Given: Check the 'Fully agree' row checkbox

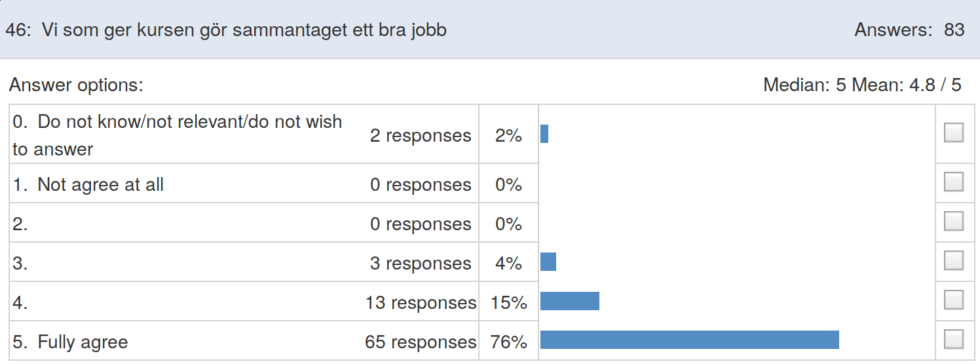Looking at the screenshot, I should [x=953, y=339].
